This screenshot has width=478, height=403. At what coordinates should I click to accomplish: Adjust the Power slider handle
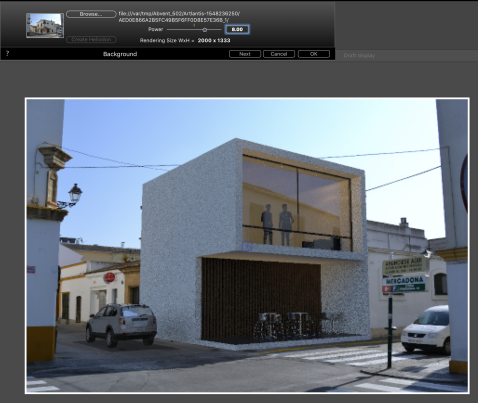click(x=205, y=30)
